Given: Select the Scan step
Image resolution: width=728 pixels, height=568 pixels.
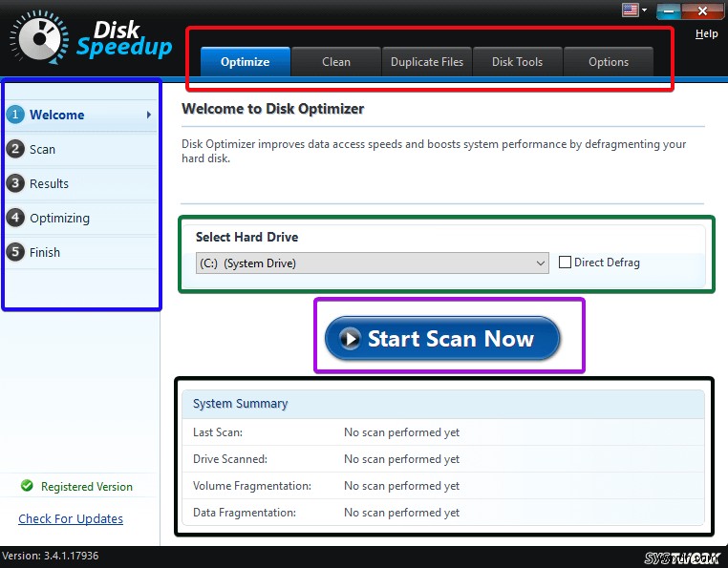Looking at the screenshot, I should [x=81, y=149].
